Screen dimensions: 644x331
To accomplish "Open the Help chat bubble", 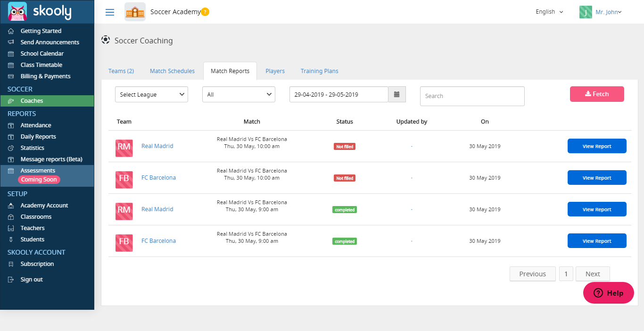I will [x=609, y=293].
